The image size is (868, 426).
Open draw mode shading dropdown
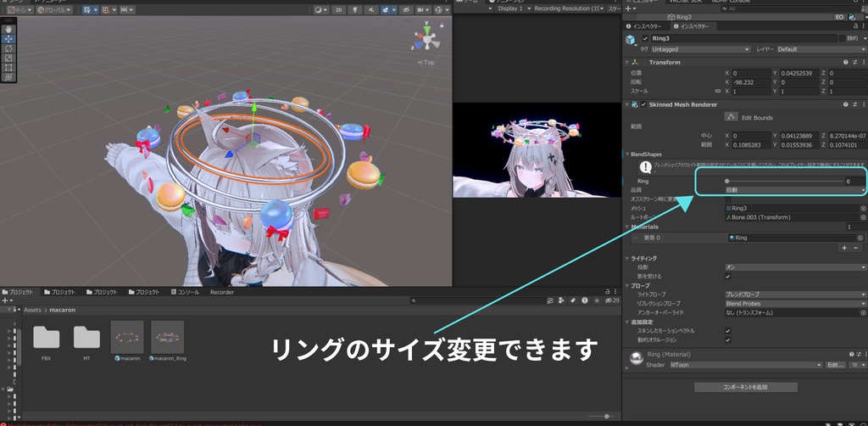(x=321, y=10)
